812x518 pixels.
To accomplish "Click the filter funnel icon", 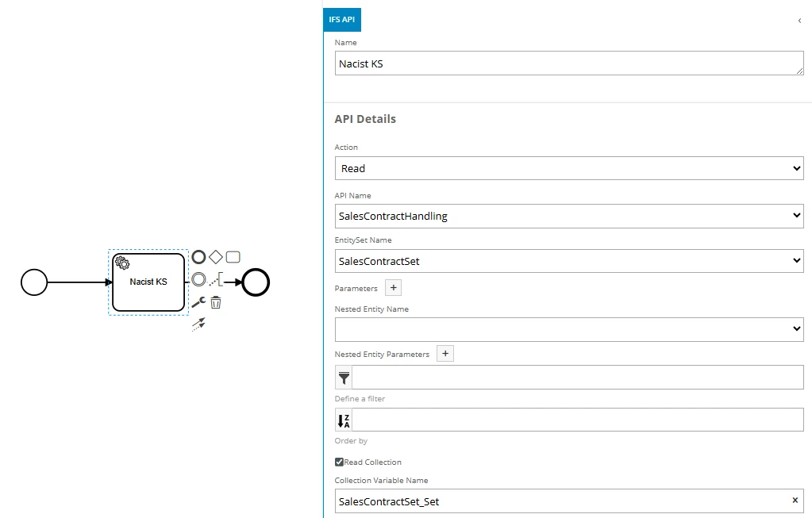I will [344, 378].
